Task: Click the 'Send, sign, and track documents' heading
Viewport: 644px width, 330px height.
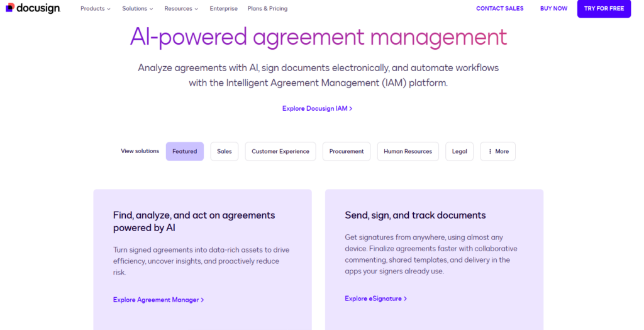Action: 415,215
